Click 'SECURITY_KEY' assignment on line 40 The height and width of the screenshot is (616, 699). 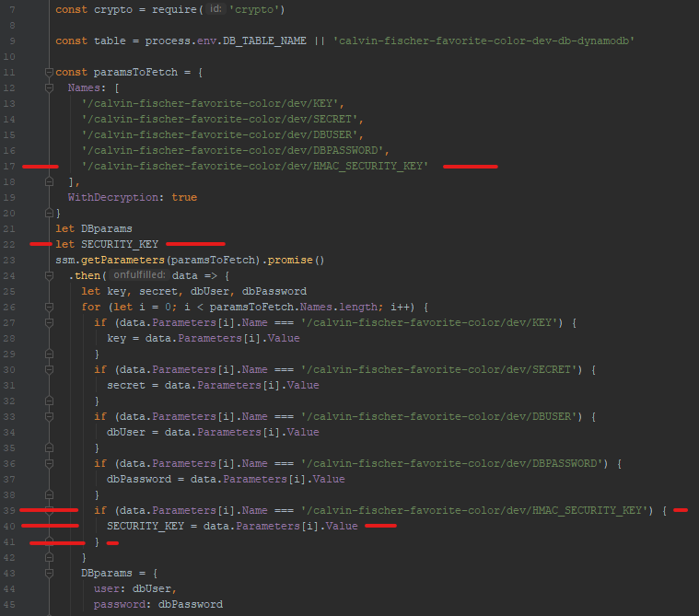[146, 526]
